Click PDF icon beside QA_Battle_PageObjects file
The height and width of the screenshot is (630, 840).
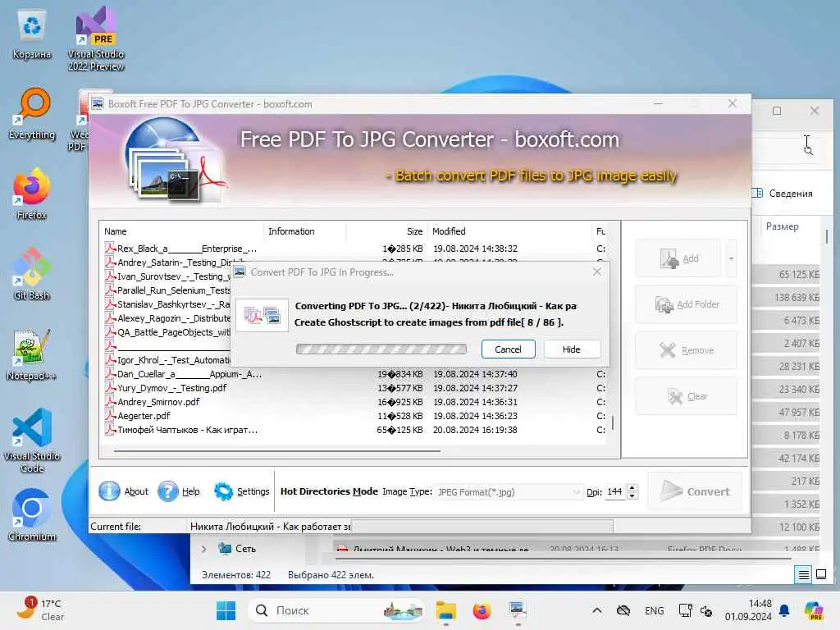click(111, 332)
